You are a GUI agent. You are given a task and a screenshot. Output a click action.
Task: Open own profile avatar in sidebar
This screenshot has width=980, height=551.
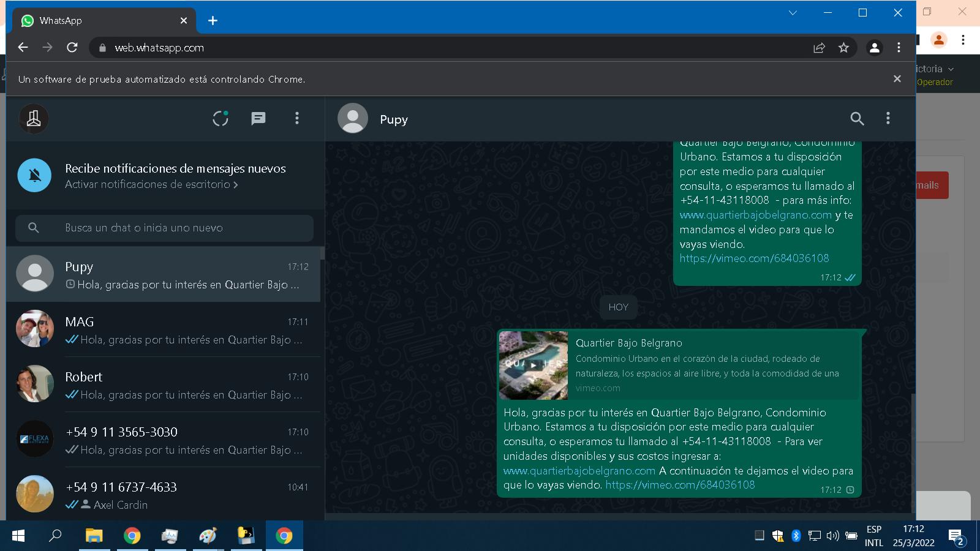tap(34, 118)
